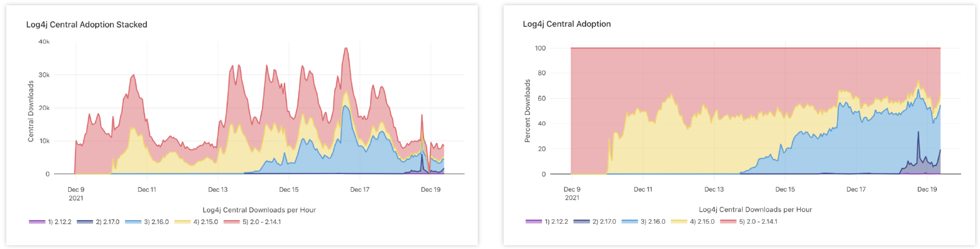Viewport: 980px width, 249px height.
Task: Click the 30k tick on Central Downloads axis
Action: point(44,75)
